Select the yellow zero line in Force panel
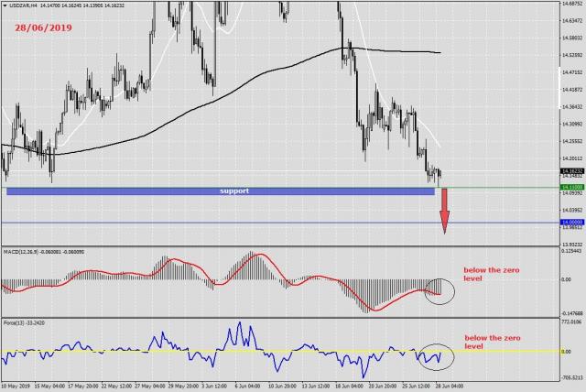 275,352
